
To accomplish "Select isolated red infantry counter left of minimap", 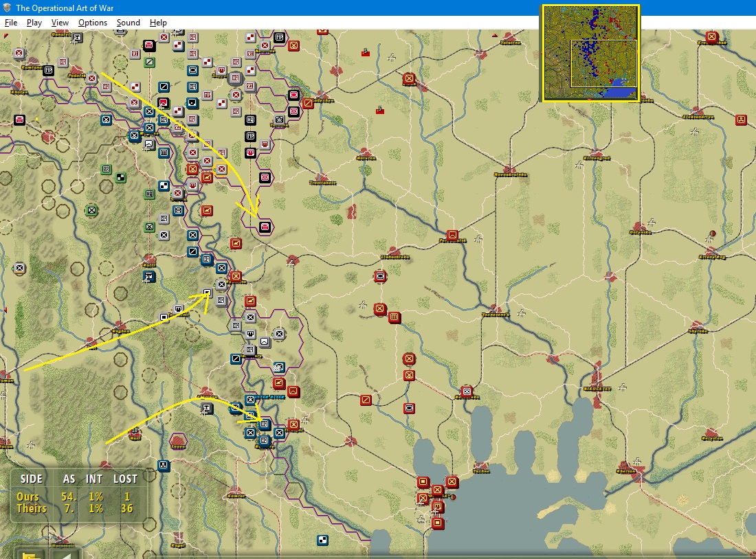I will click(409, 78).
